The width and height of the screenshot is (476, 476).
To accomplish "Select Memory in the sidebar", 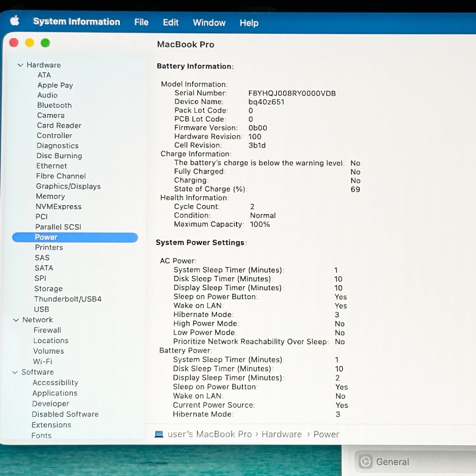I will (50, 197).
